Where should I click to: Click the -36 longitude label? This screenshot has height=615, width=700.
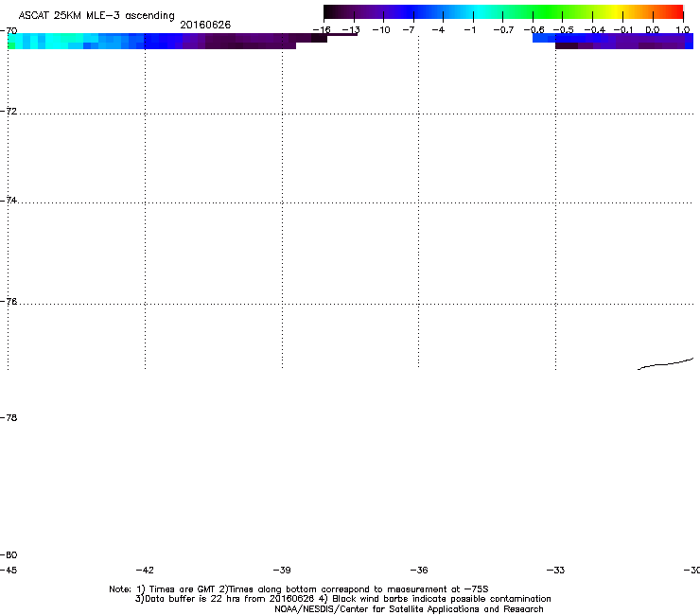[x=419, y=570]
